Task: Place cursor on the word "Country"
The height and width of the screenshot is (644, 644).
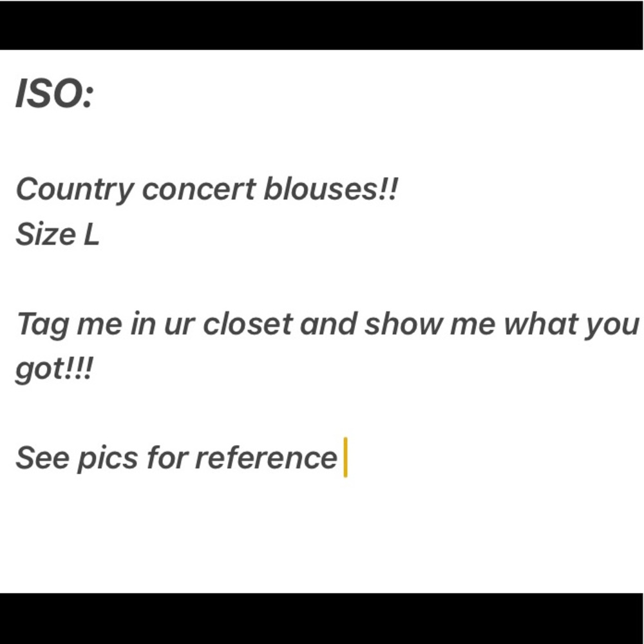Action: point(74,190)
